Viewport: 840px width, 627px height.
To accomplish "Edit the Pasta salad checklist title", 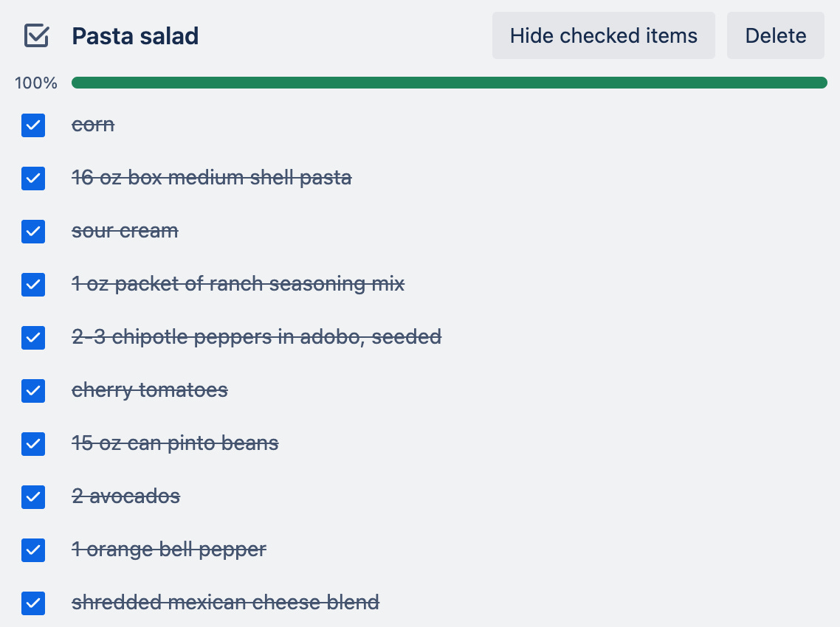I will (x=135, y=36).
